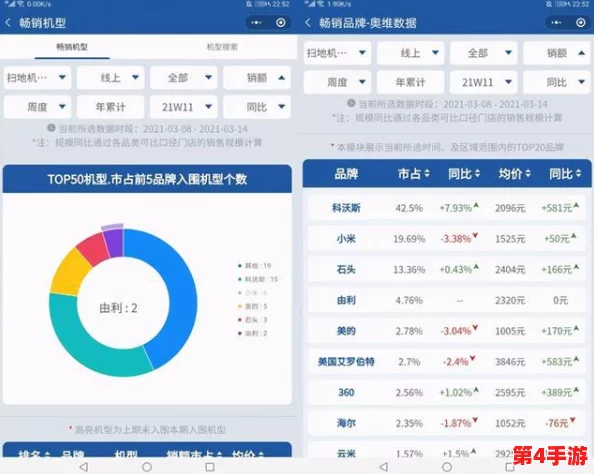Toggle 年累计 on the 畅销机型 screen
This screenshot has width=594, height=474.
(x=111, y=107)
